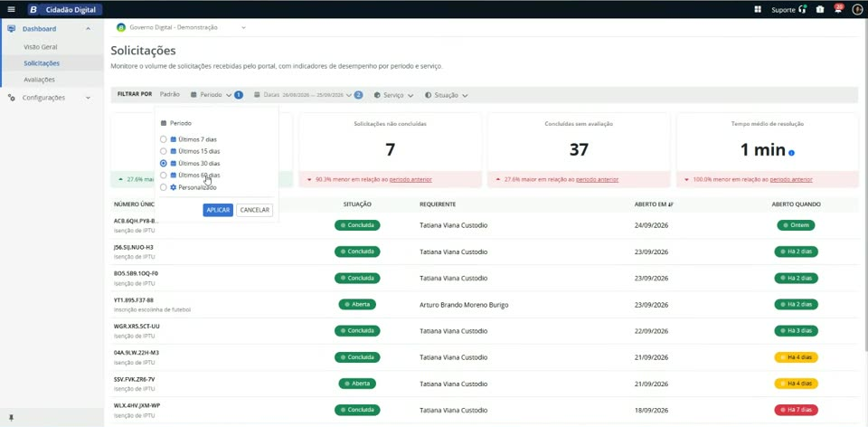
Task: Click requerente Arturo Brando Moreno Burigo
Action: pyautogui.click(x=464, y=305)
